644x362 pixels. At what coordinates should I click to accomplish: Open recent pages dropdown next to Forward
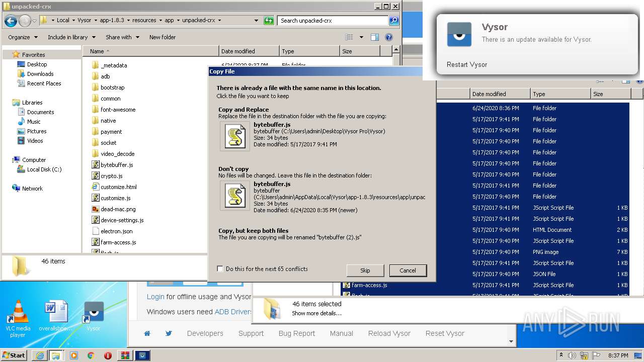coord(34,21)
